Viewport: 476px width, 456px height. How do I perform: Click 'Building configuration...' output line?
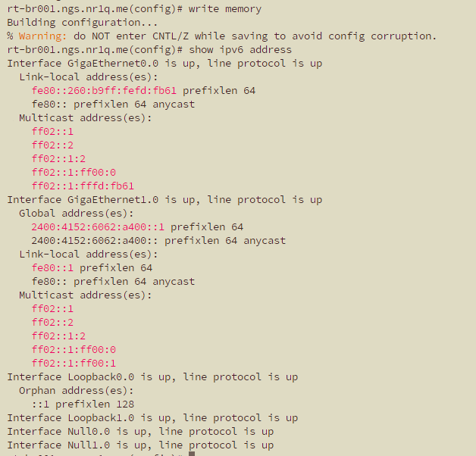click(83, 23)
